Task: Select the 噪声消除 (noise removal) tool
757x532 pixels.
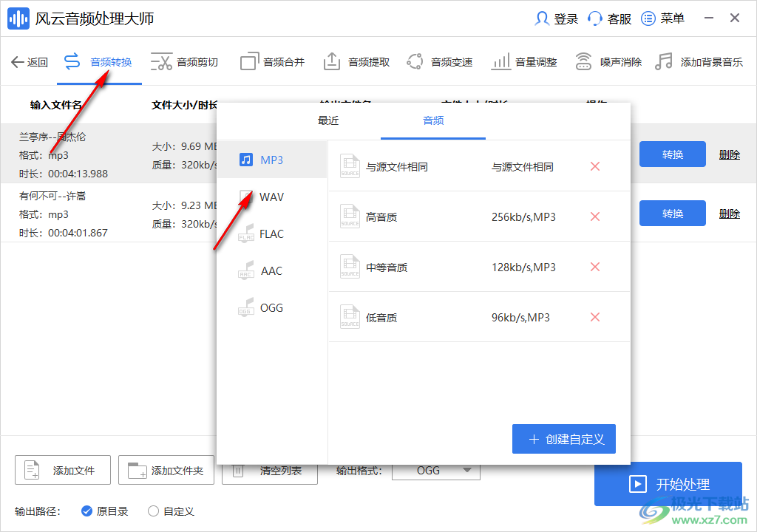Action: [x=609, y=61]
